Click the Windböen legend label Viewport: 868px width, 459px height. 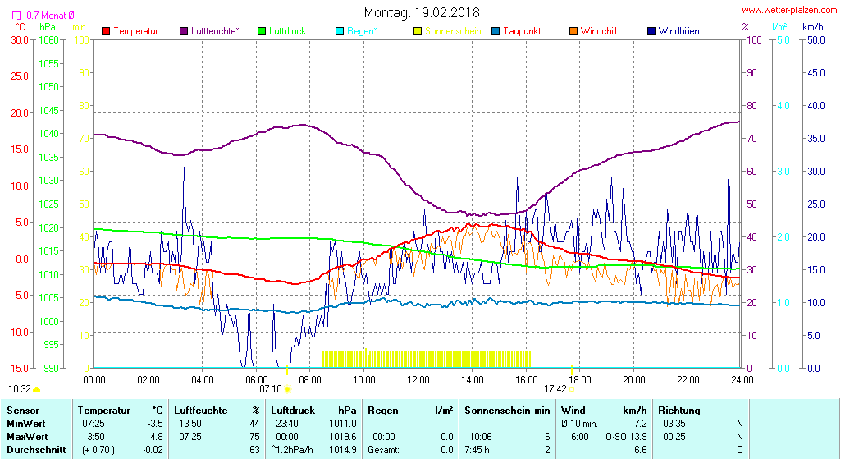click(678, 31)
